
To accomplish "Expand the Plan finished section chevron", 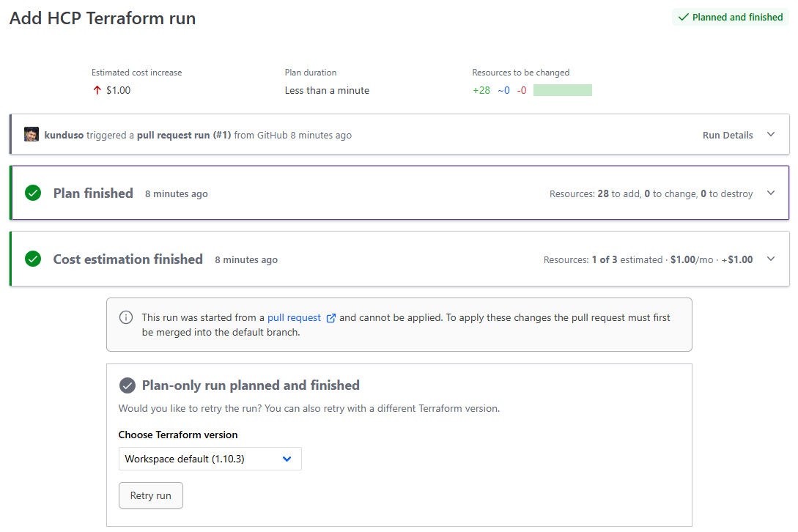I will pos(770,193).
